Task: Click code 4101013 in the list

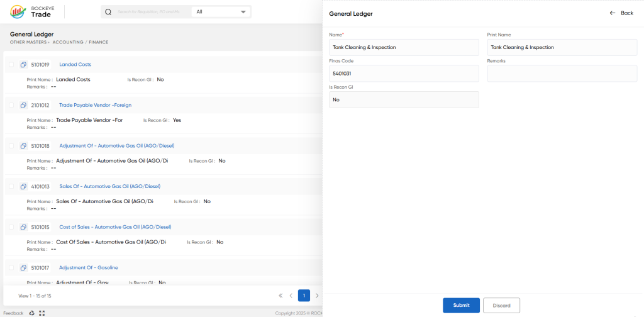Action: (40, 186)
